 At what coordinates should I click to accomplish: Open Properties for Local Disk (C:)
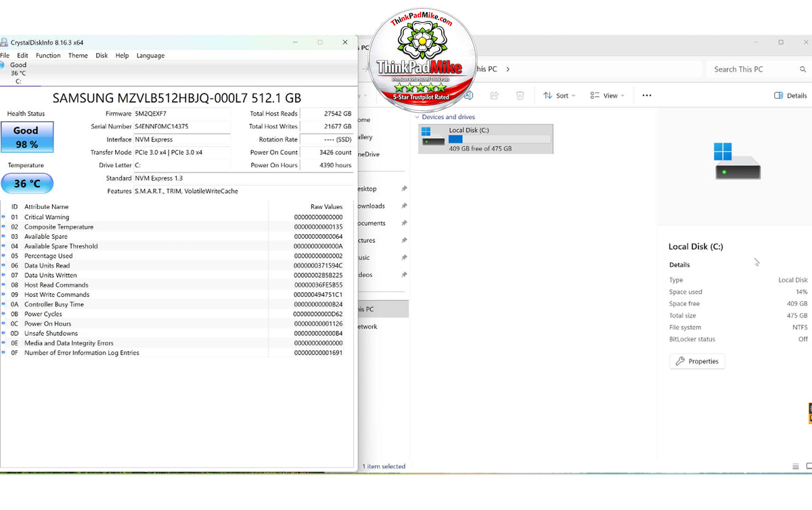point(697,361)
